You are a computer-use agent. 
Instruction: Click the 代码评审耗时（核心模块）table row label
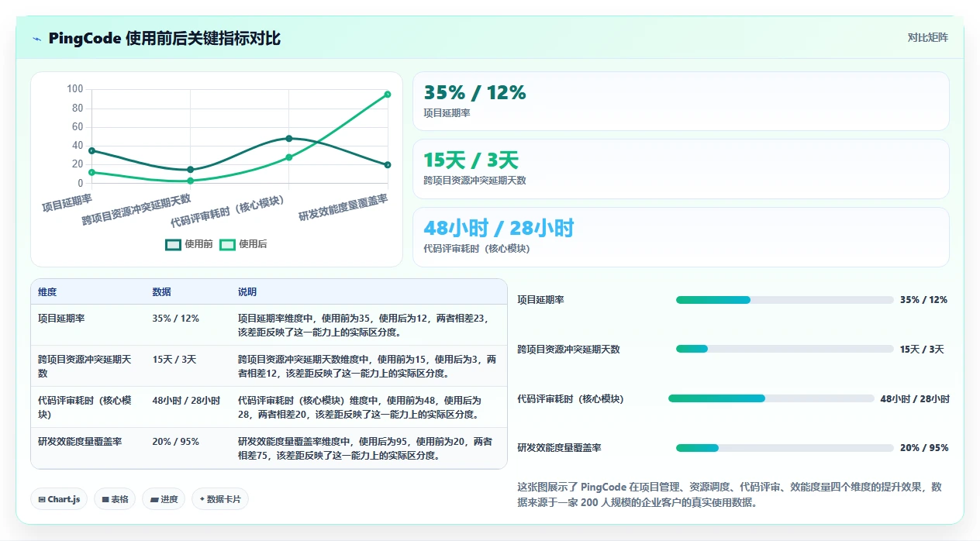pyautogui.click(x=85, y=407)
